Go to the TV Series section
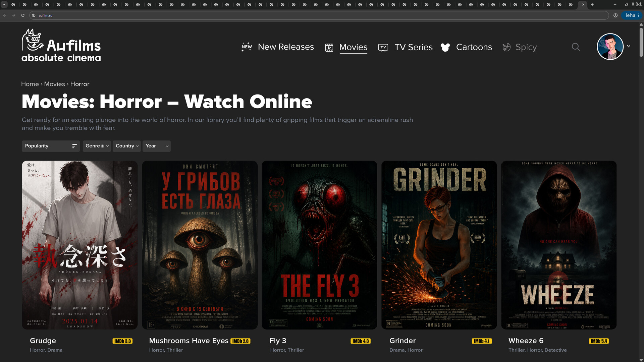 (413, 47)
